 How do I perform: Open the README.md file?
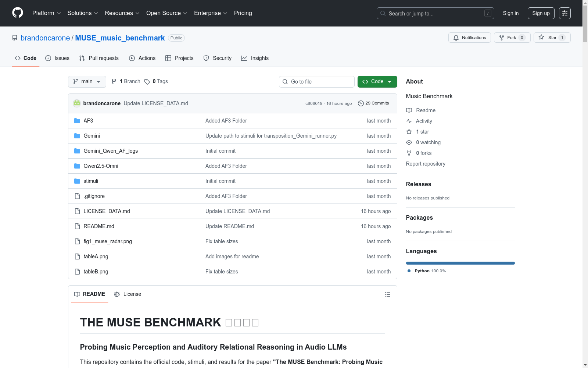[x=99, y=226]
